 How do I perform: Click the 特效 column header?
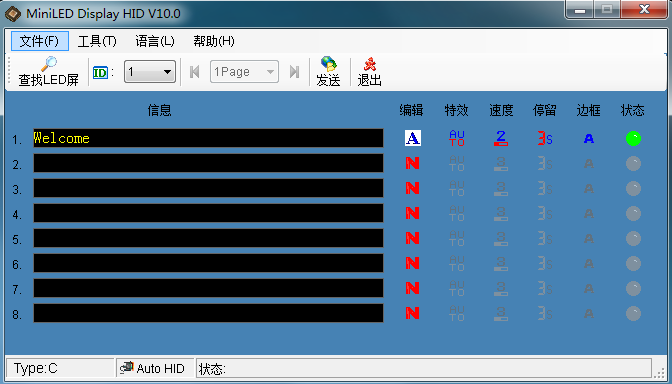point(456,110)
